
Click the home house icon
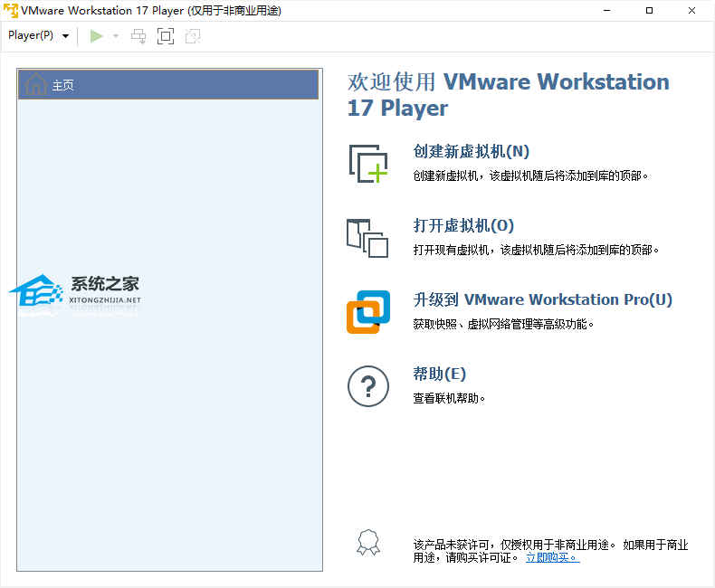pyautogui.click(x=35, y=84)
